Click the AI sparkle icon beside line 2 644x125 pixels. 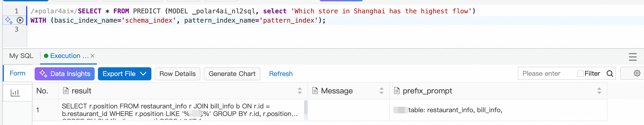pyautogui.click(x=9, y=20)
